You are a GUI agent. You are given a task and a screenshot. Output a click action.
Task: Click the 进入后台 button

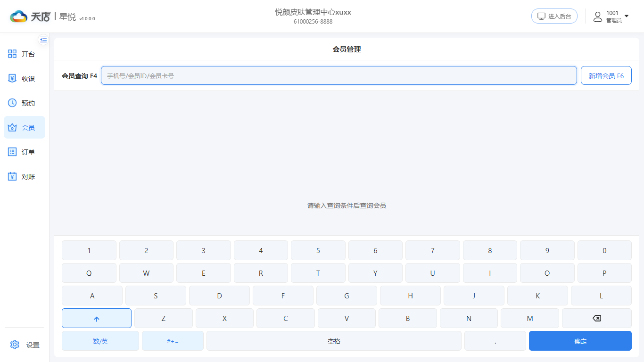point(554,16)
